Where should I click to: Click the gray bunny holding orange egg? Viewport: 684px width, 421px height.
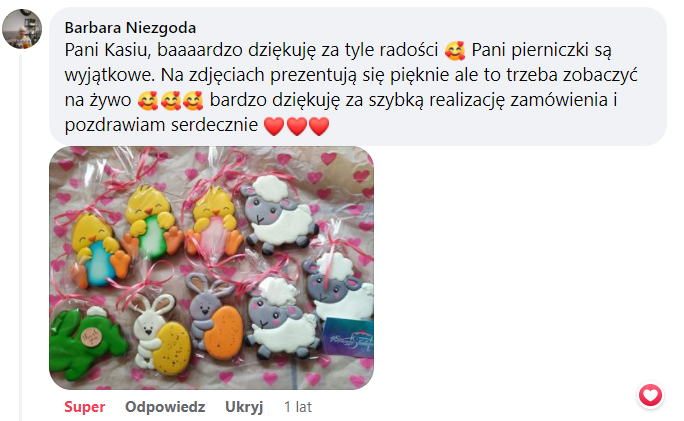tap(214, 315)
